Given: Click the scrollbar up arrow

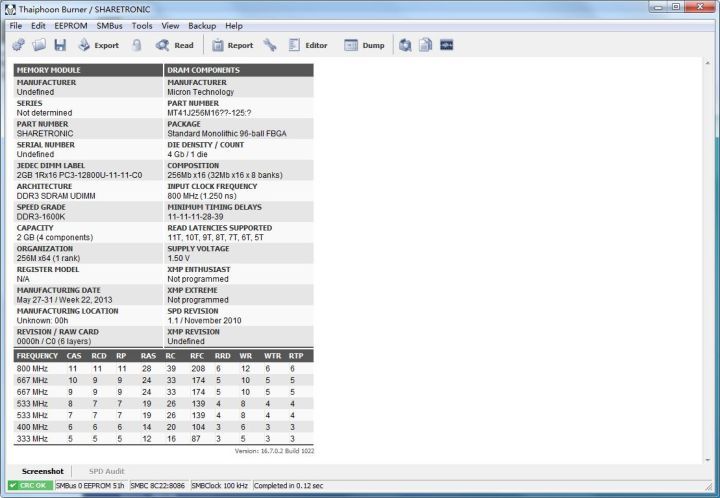Looking at the screenshot, I should tap(707, 62).
